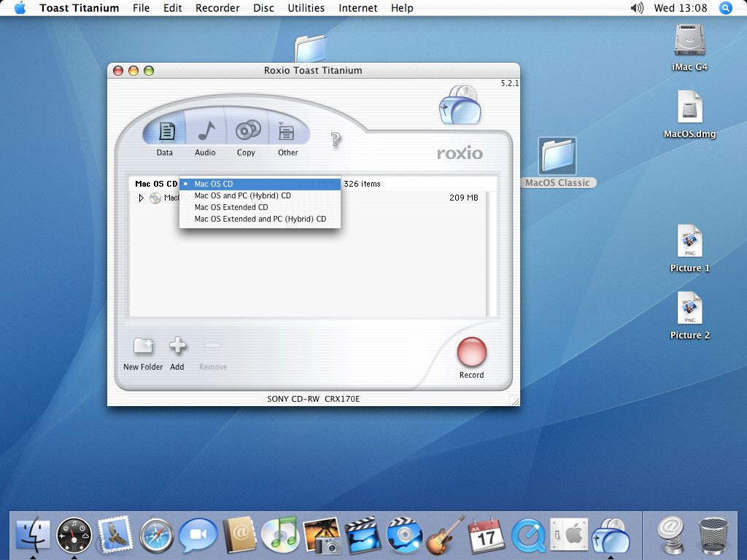Click the volume icon in menu bar
This screenshot has width=747, height=560.
tap(636, 8)
